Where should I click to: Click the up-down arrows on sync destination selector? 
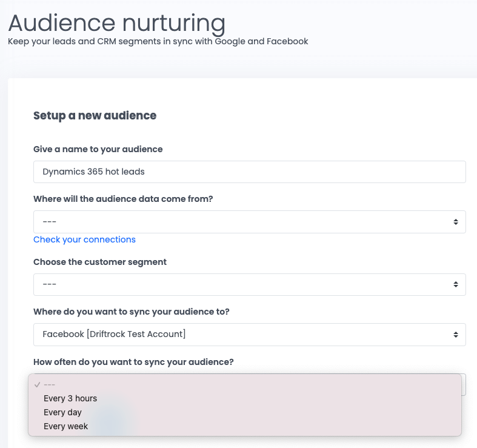click(455, 335)
